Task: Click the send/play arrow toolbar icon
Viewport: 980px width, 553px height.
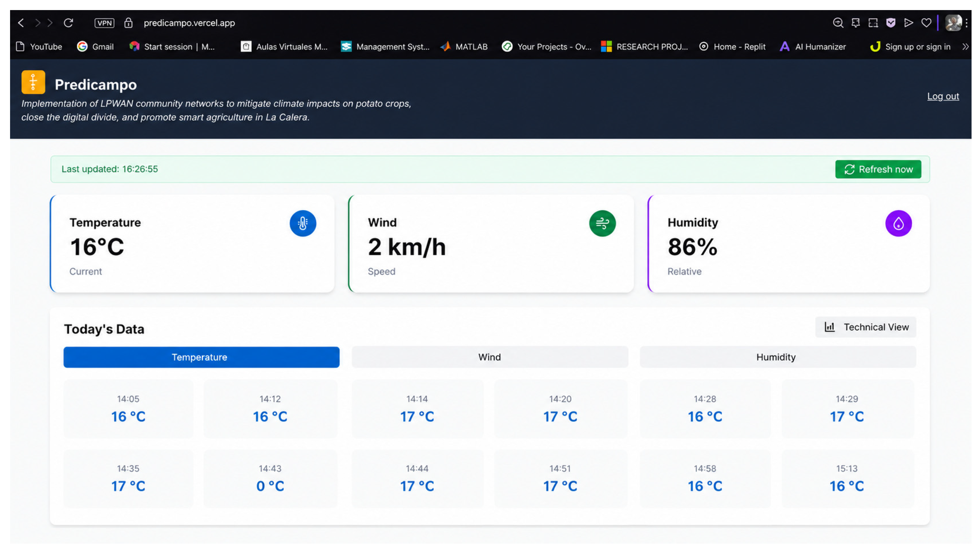Action: tap(909, 23)
